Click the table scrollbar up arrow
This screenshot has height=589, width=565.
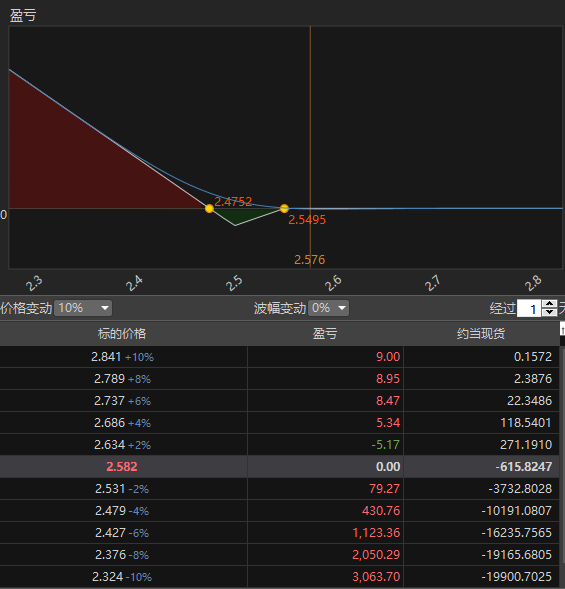pos(562,329)
